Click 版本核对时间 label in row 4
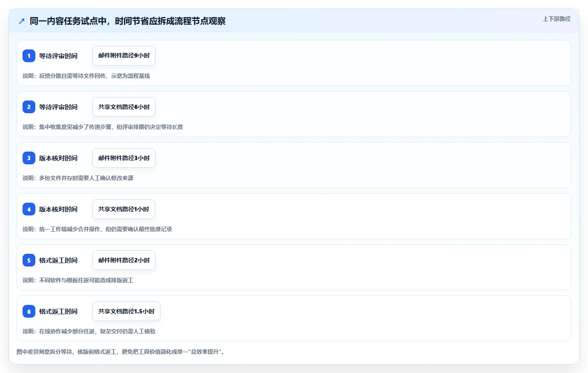This screenshot has width=588, height=373. 58,209
